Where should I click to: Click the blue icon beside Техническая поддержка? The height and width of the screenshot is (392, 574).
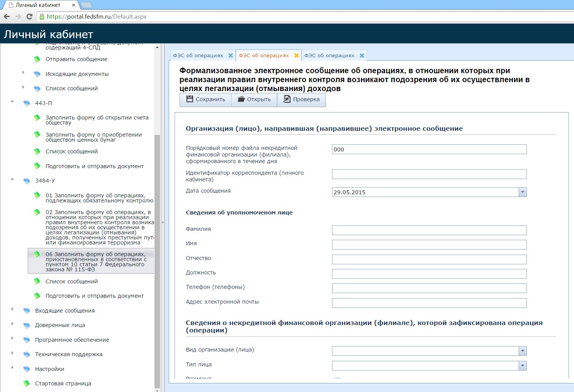(x=26, y=355)
